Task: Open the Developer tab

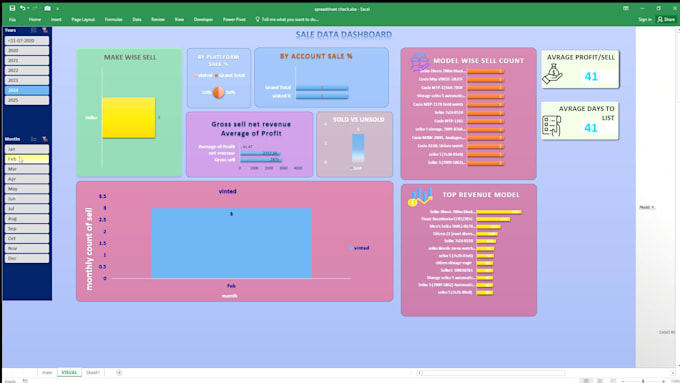Action: coord(203,20)
